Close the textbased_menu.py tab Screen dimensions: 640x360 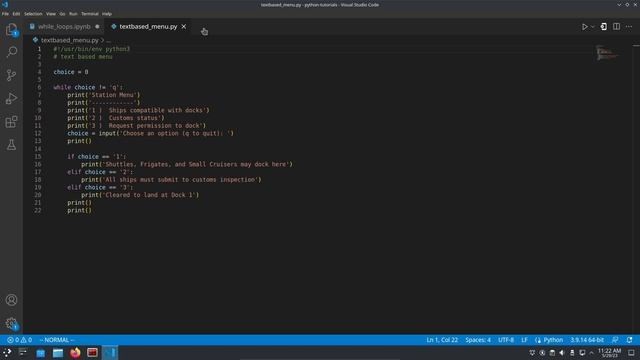click(x=184, y=27)
